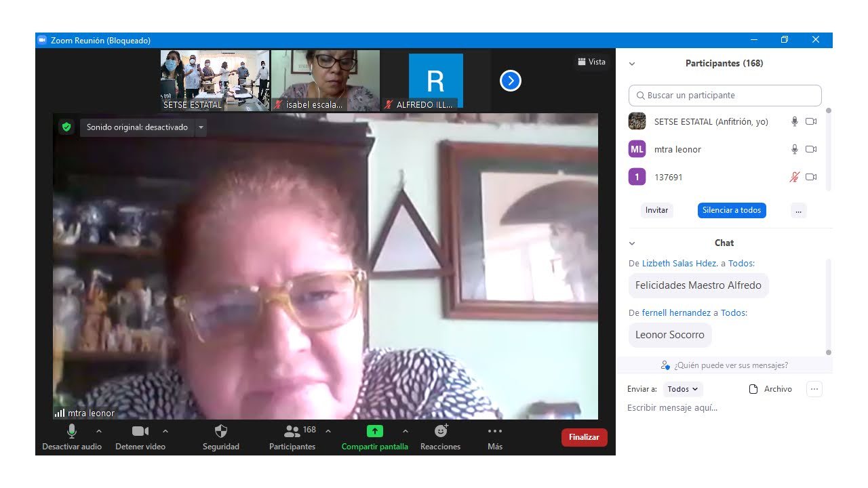This screenshot has width=868, height=488.
Task: Click the ML avatar of mtra leonor
Action: [x=637, y=149]
